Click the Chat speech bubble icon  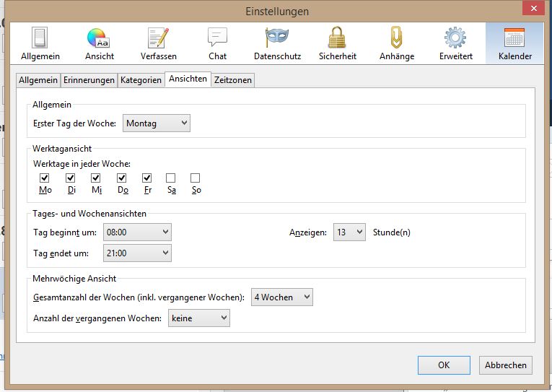(x=217, y=38)
